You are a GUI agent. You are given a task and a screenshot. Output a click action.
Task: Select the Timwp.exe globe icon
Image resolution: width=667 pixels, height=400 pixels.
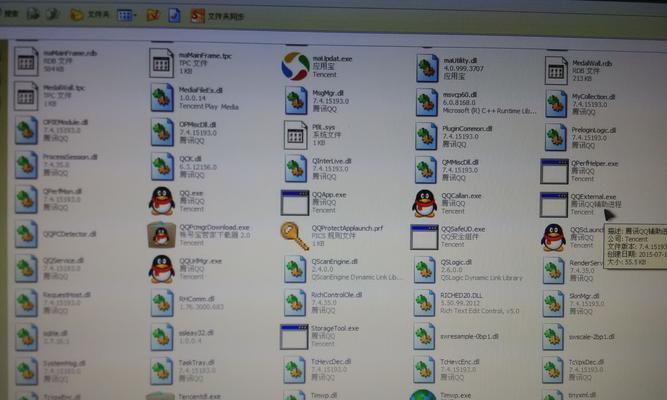click(x=422, y=394)
